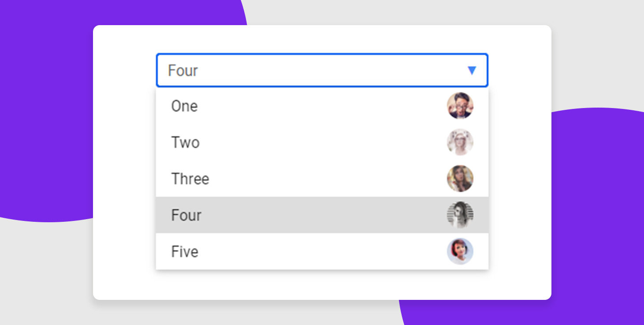Click the red-haired avatar beside 'Five'
Image resolution: width=644 pixels, height=325 pixels.
pos(460,251)
